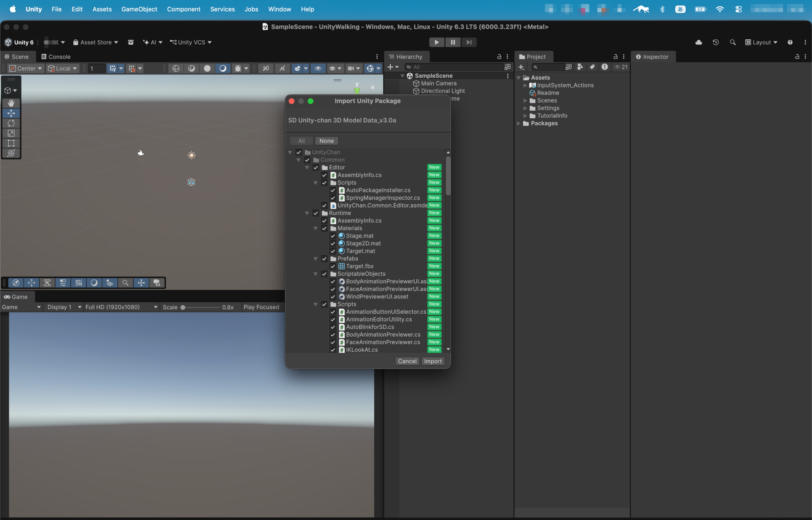
Task: Click the Game view Scale slider
Action: tap(201, 307)
